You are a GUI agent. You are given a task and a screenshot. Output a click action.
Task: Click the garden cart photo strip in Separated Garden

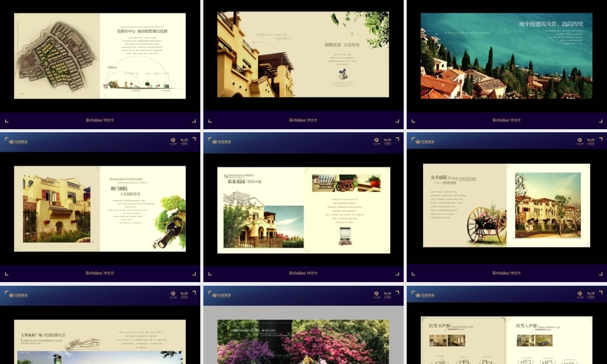coord(346,183)
